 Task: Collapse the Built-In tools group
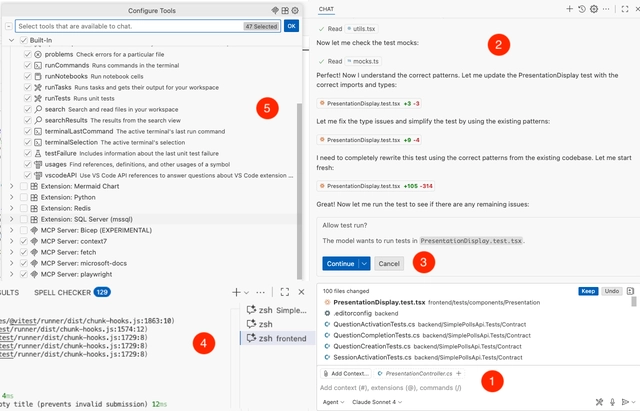click(11, 40)
